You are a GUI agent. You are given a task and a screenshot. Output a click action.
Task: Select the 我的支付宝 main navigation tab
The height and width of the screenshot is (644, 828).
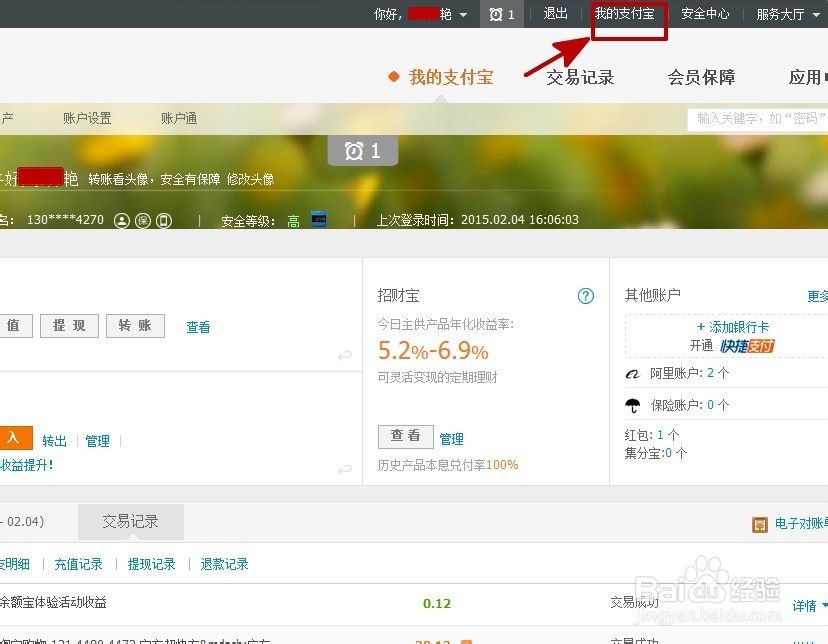click(x=450, y=77)
